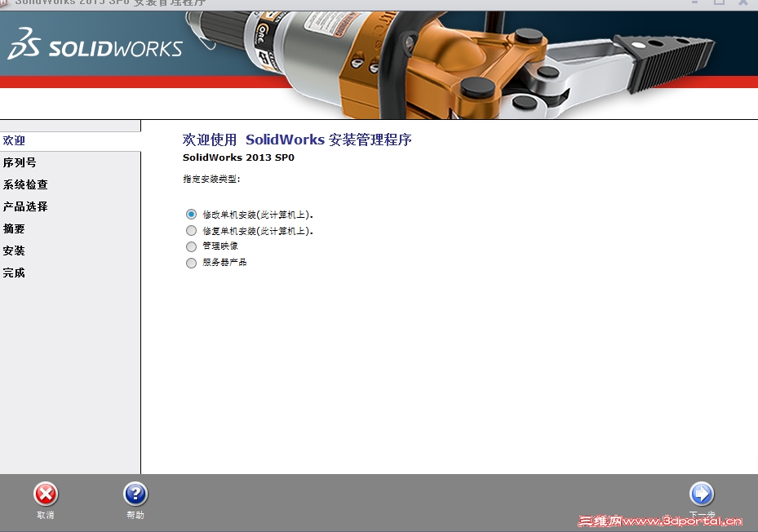
Task: Go to the next step with the arrow icon
Action: (702, 494)
